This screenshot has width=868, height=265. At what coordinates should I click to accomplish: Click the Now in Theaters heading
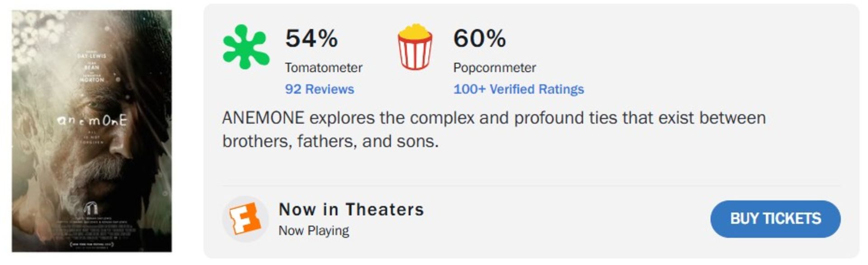[x=351, y=209]
